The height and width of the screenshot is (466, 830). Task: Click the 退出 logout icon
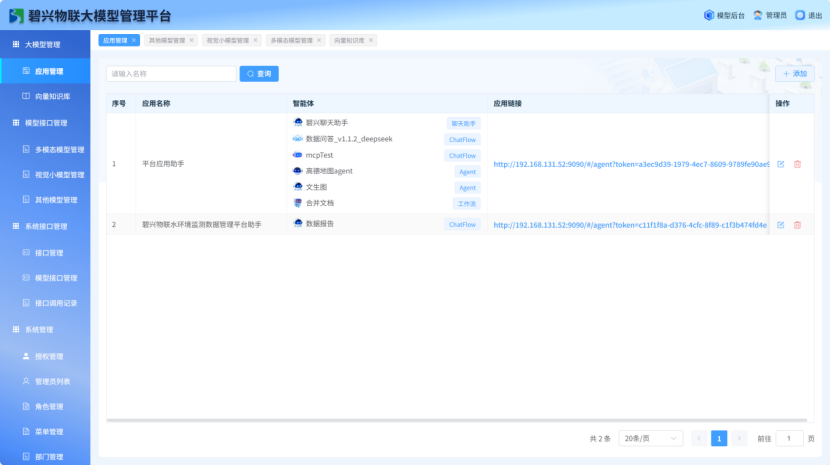coord(800,15)
